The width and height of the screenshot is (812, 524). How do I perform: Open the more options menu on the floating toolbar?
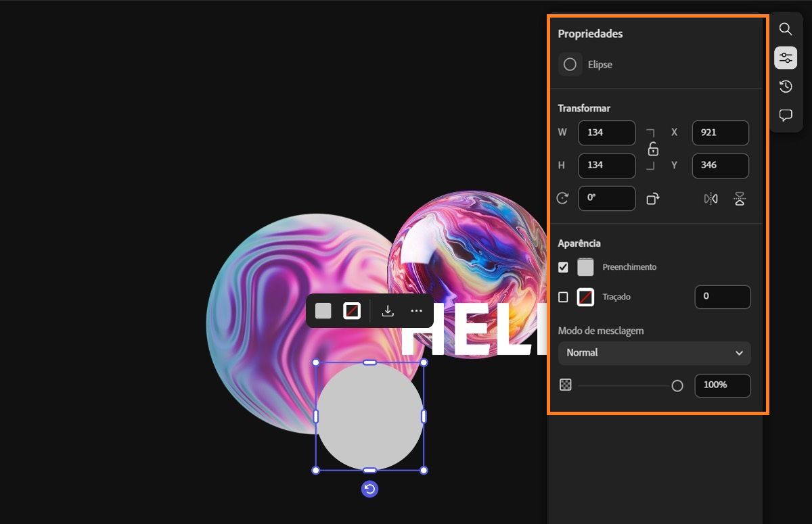[416, 310]
